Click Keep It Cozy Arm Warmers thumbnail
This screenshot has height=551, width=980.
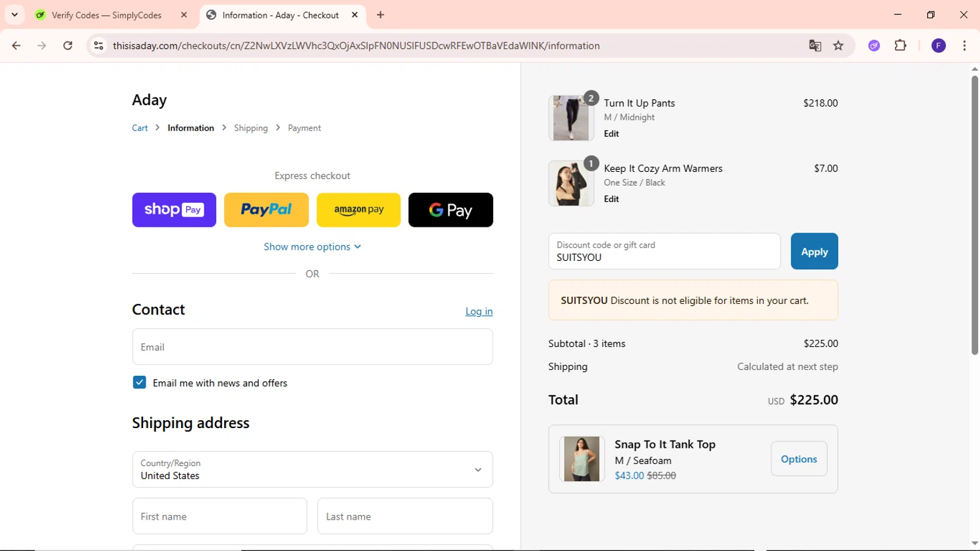click(571, 184)
